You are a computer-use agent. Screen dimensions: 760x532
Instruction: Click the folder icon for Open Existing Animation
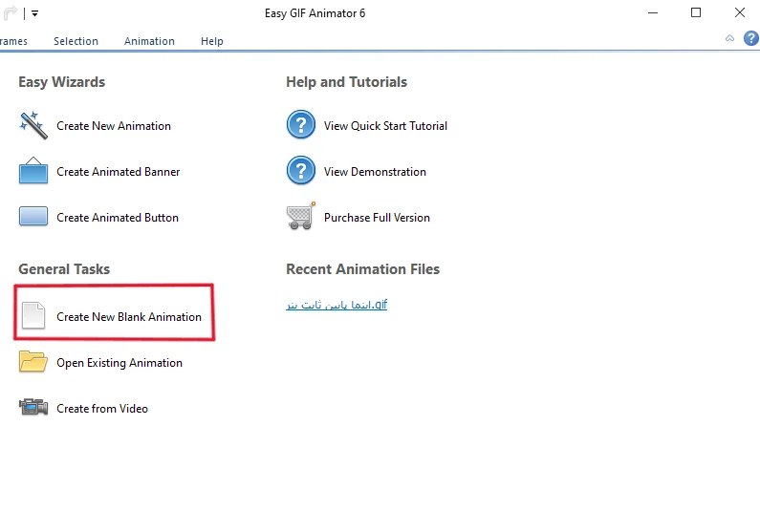coord(33,362)
